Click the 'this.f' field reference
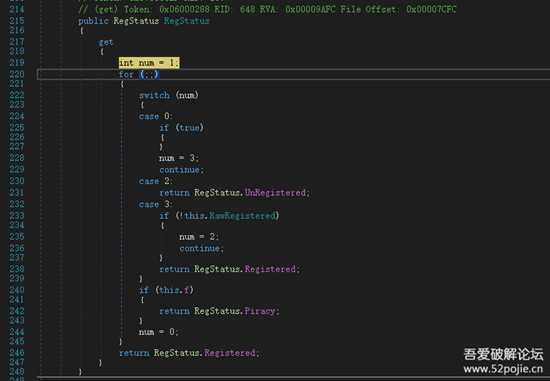The width and height of the screenshot is (550, 381). 174,290
